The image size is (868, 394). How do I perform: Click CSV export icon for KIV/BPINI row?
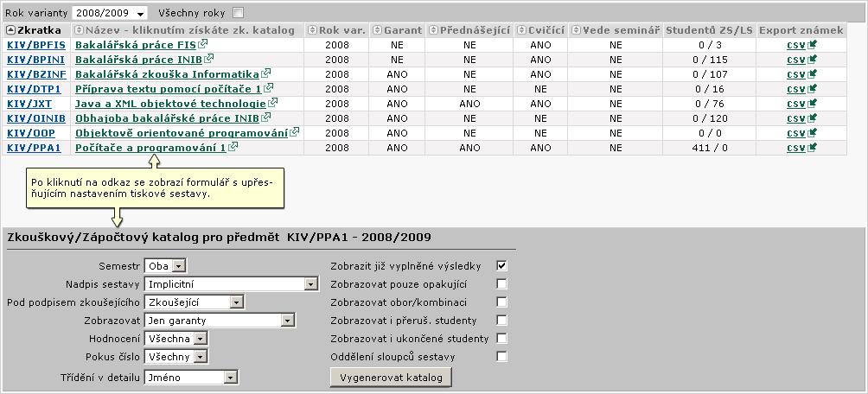coord(812,60)
